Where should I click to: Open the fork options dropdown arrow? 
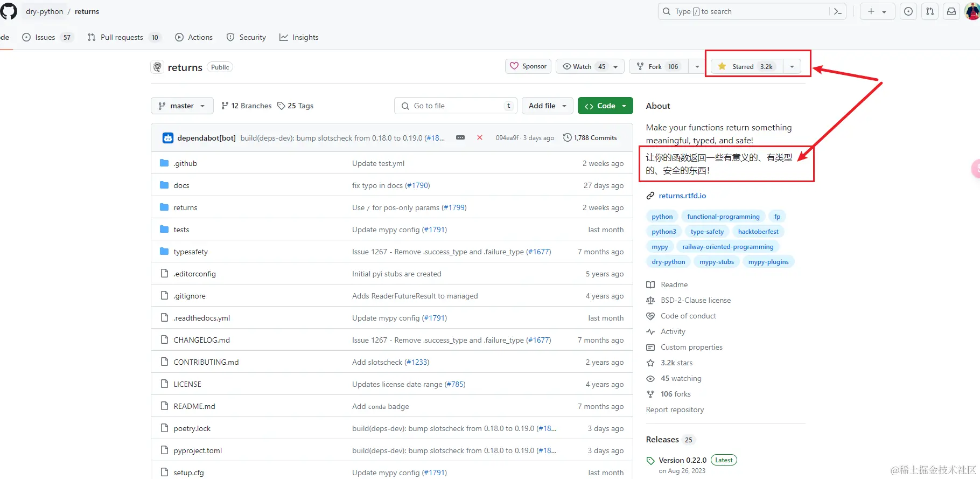click(x=697, y=66)
